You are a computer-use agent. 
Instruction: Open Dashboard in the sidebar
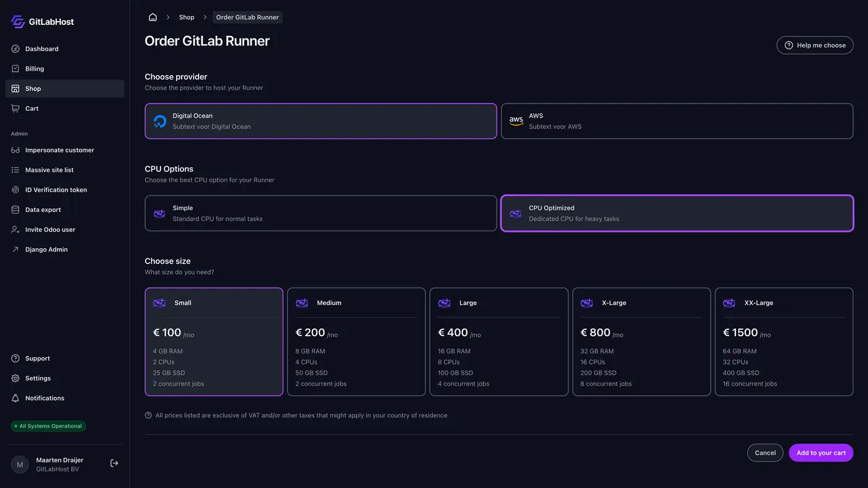[x=64, y=49]
